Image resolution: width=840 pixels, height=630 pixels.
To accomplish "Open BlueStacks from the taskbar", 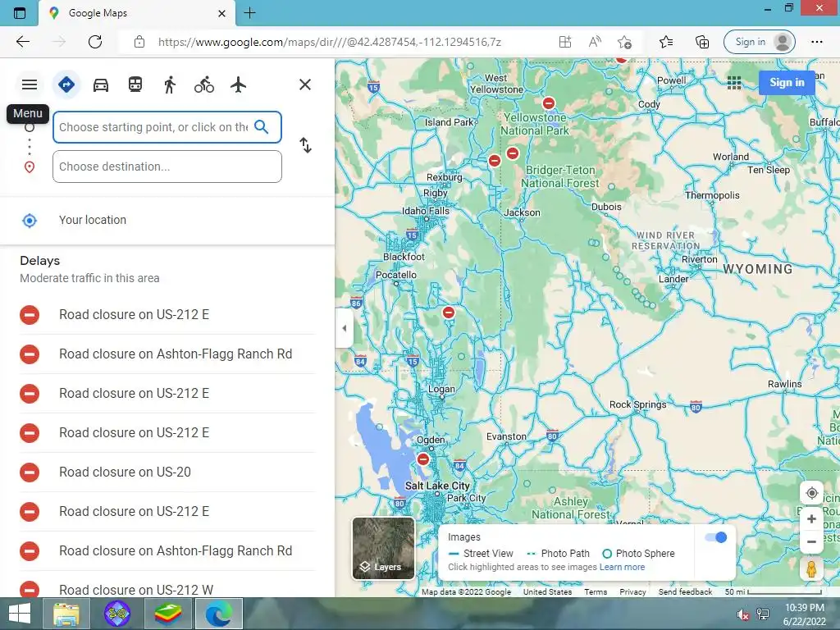I will 167,614.
